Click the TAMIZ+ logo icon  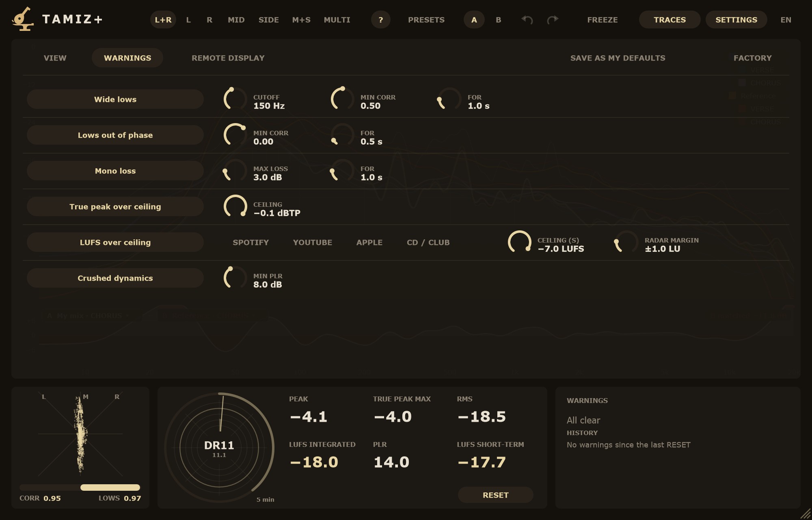click(x=23, y=19)
